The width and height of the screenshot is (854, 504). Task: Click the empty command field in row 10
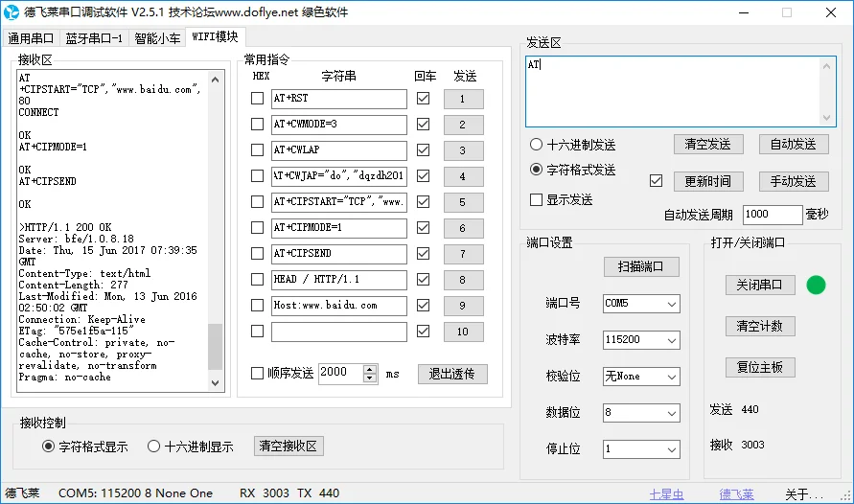tap(338, 332)
